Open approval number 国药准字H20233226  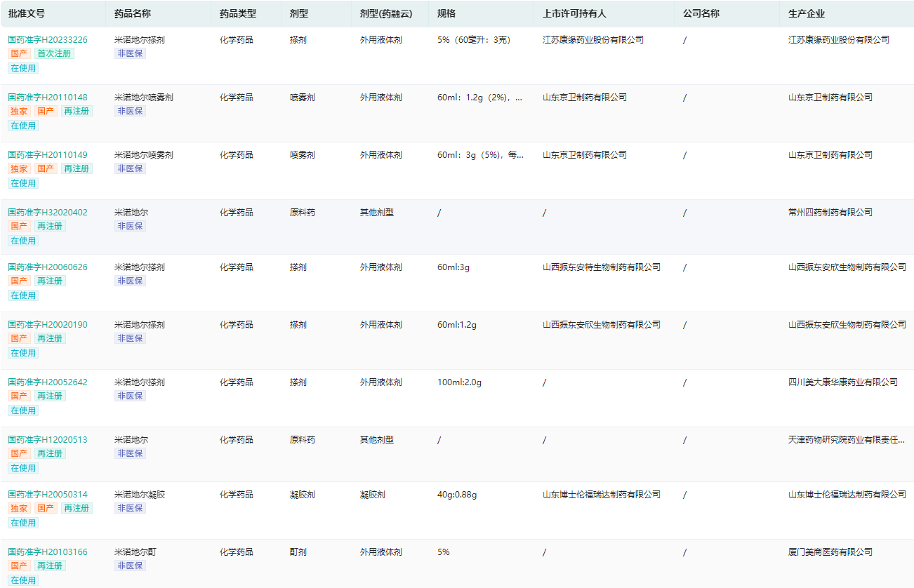48,40
